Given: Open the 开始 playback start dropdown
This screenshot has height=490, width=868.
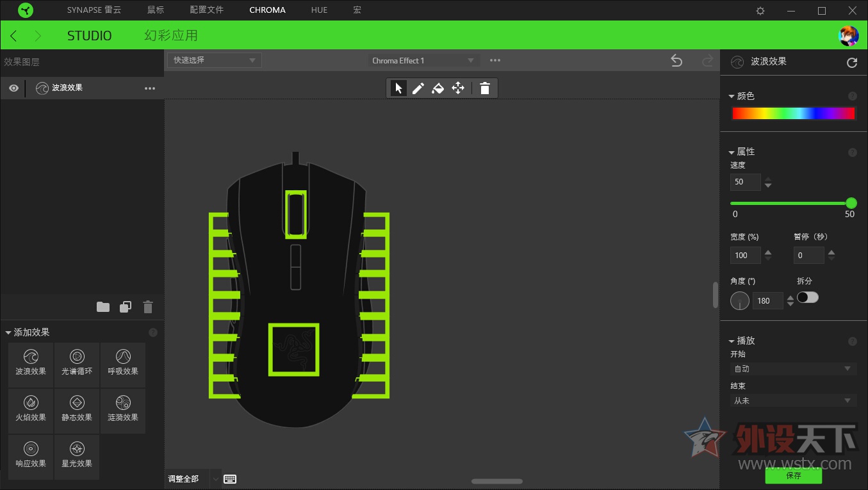Looking at the screenshot, I should [x=793, y=368].
